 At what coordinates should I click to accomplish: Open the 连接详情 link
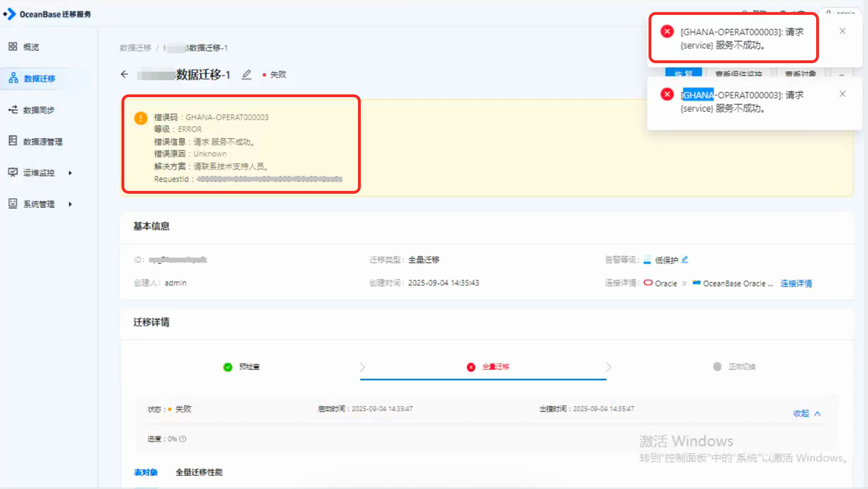[796, 284]
